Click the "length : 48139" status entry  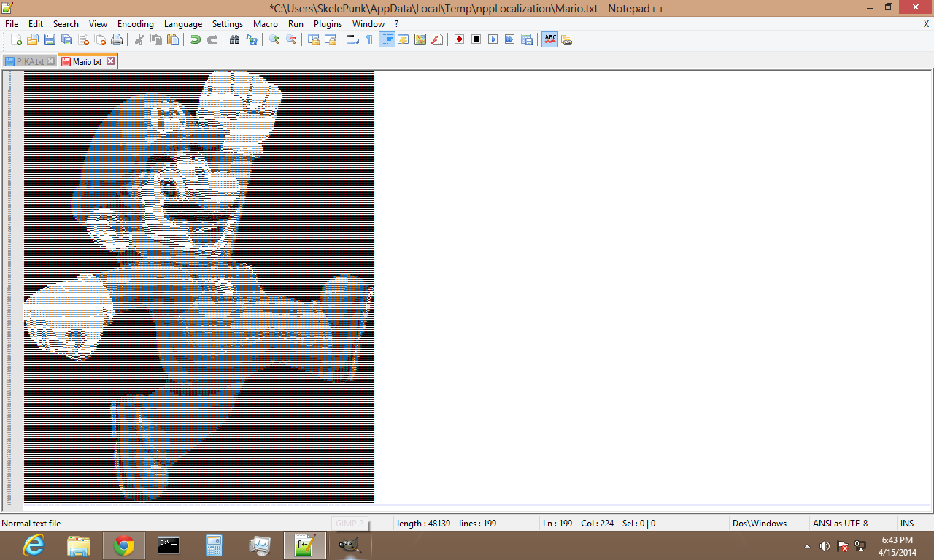pyautogui.click(x=423, y=524)
